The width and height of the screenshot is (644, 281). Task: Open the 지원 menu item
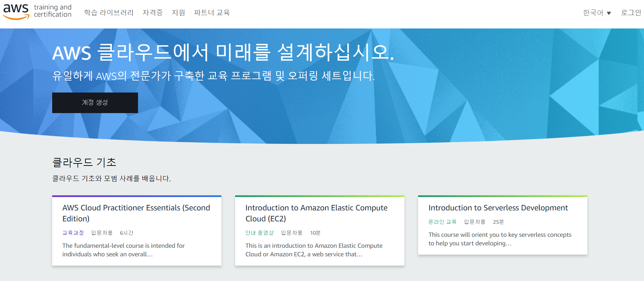179,13
